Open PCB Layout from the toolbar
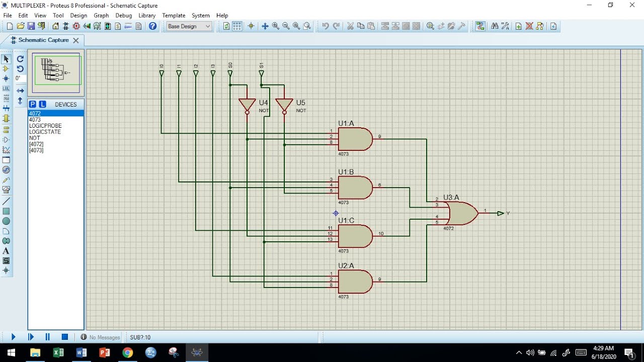The width and height of the screenshot is (644, 362). pyautogui.click(x=76, y=26)
